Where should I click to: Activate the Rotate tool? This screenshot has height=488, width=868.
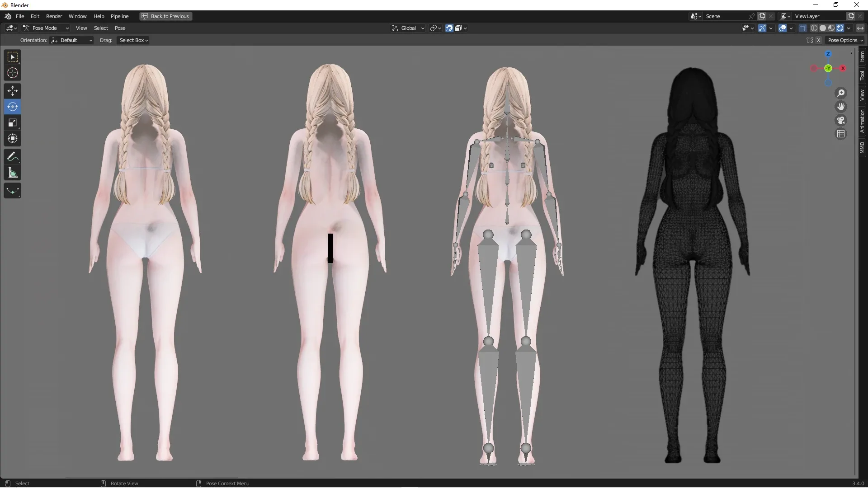click(x=12, y=107)
